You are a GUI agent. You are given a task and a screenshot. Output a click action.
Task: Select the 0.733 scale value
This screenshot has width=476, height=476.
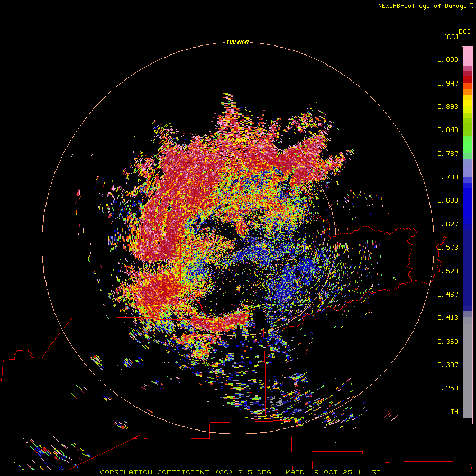point(448,177)
